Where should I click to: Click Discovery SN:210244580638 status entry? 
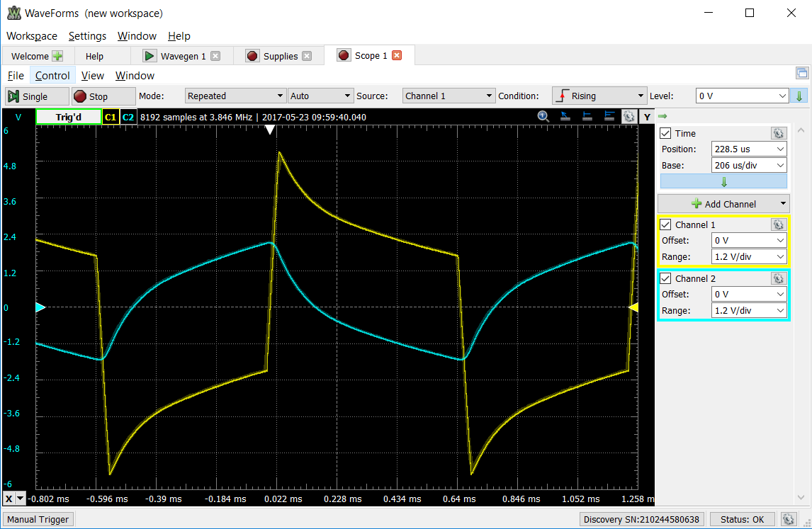641,519
